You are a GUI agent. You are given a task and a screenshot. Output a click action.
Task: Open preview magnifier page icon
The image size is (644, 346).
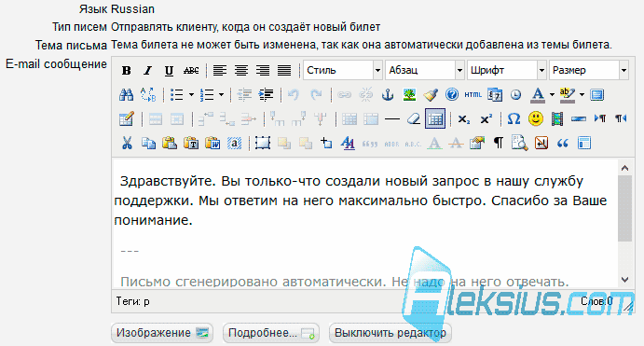(x=519, y=144)
